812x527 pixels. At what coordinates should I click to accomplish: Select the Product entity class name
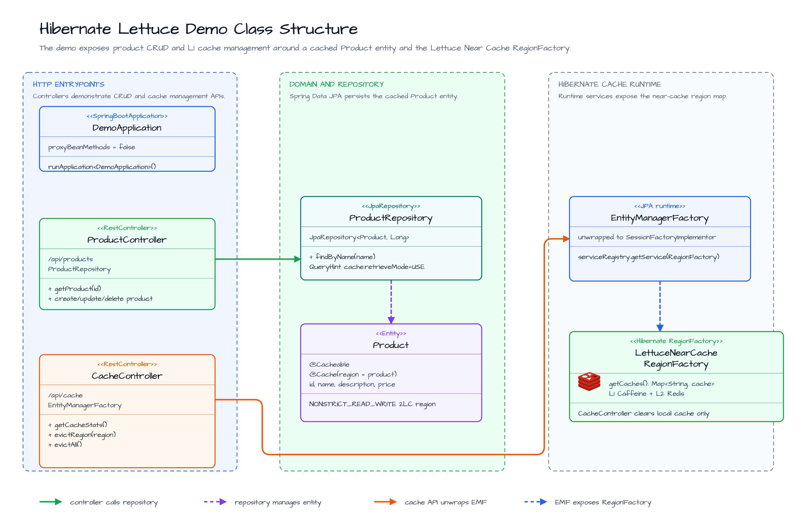tap(391, 345)
